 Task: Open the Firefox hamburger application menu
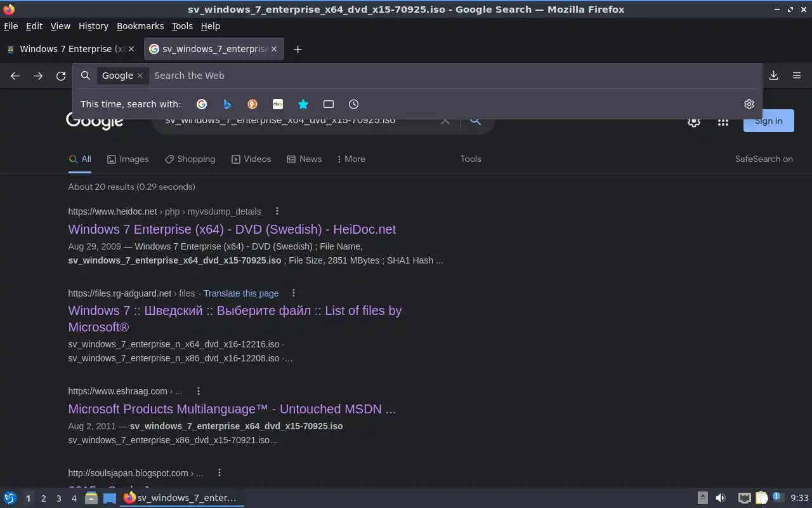[797, 76]
